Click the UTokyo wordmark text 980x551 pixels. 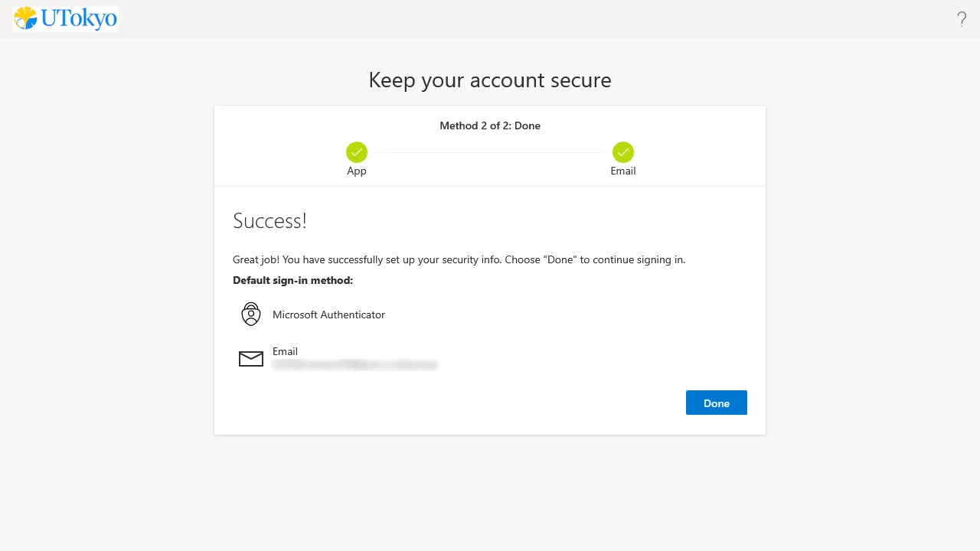pyautogui.click(x=79, y=18)
